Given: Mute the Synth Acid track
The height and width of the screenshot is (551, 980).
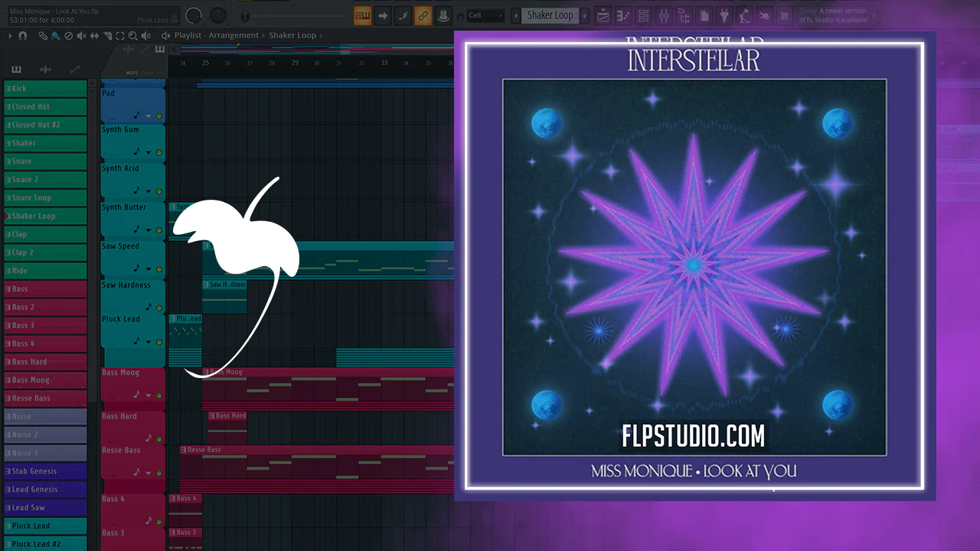Looking at the screenshot, I should click(x=159, y=192).
